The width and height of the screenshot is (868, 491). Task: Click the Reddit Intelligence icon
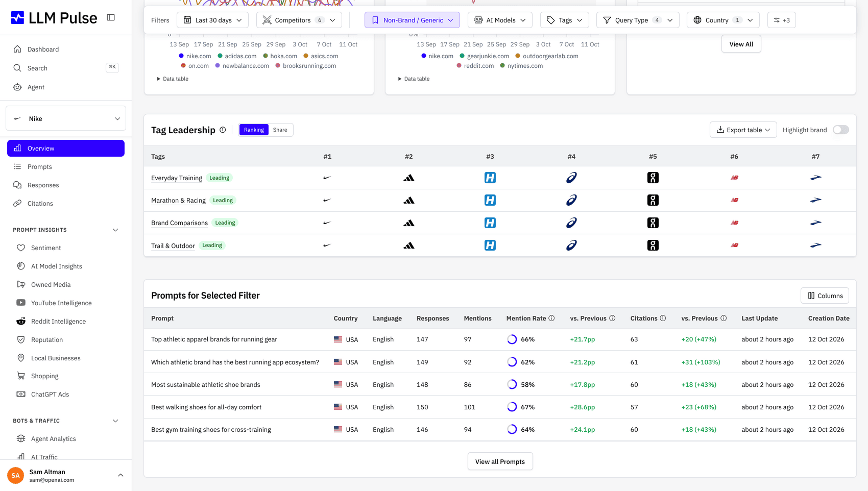pos(21,322)
